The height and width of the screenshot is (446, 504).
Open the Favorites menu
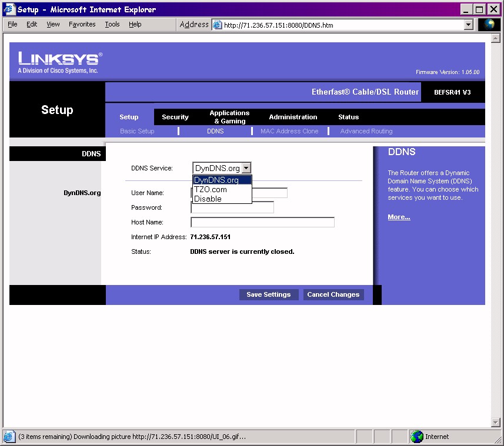(x=82, y=24)
